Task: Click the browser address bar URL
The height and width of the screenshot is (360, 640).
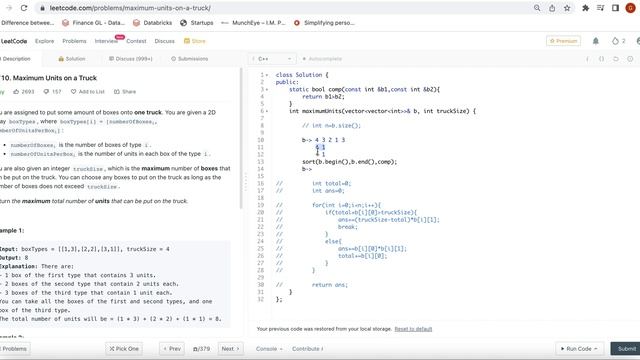Action: pos(130,8)
